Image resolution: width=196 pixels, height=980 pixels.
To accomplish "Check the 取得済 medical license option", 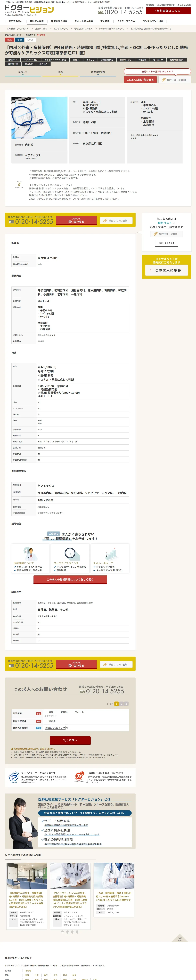I will [52, 721].
